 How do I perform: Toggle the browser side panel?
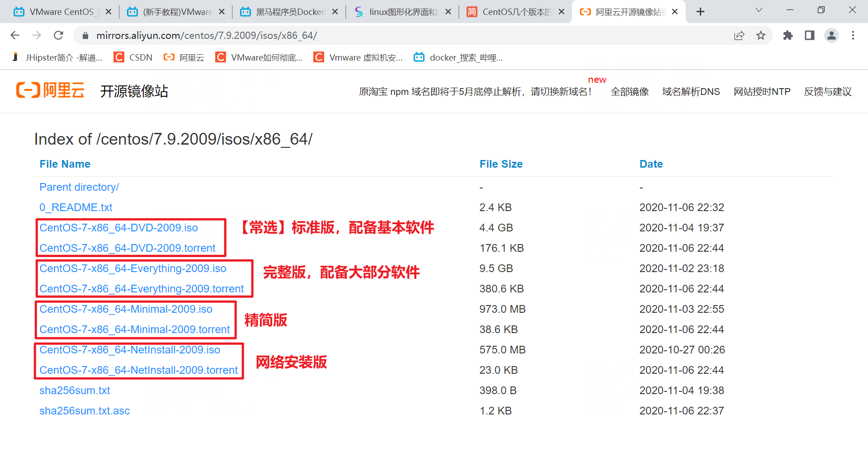[810, 35]
